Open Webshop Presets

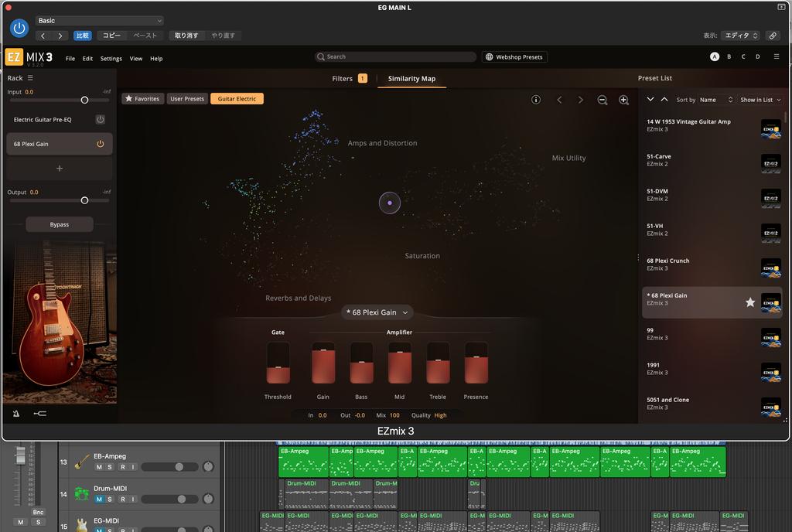[514, 57]
